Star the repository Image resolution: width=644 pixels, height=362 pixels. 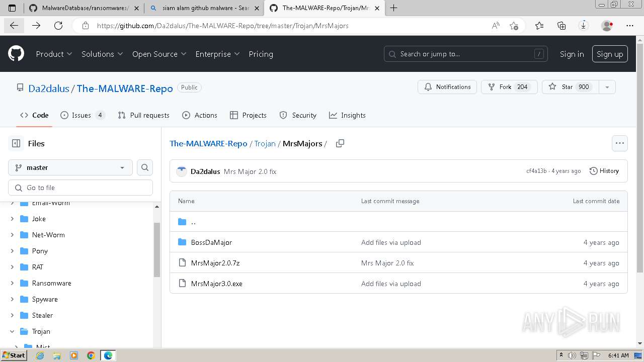(571, 87)
